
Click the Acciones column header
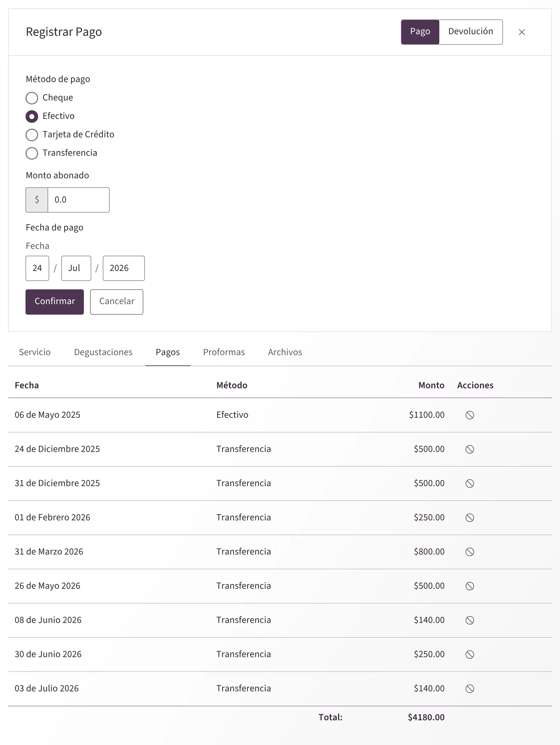coord(475,385)
